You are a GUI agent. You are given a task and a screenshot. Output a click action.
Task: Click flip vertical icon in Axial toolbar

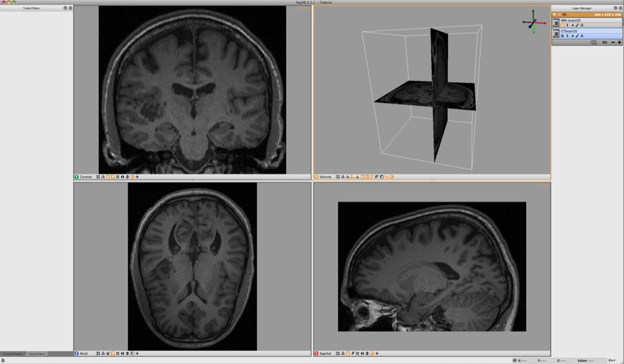(127, 353)
